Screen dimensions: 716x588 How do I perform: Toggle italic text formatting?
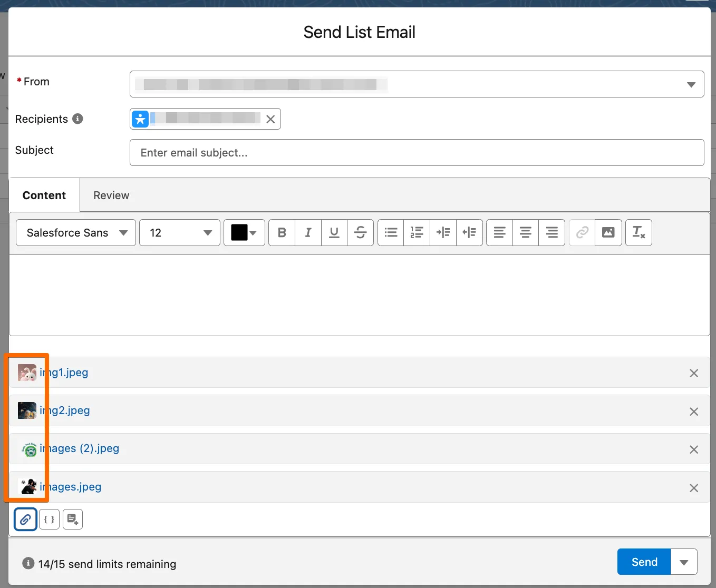[x=308, y=232]
